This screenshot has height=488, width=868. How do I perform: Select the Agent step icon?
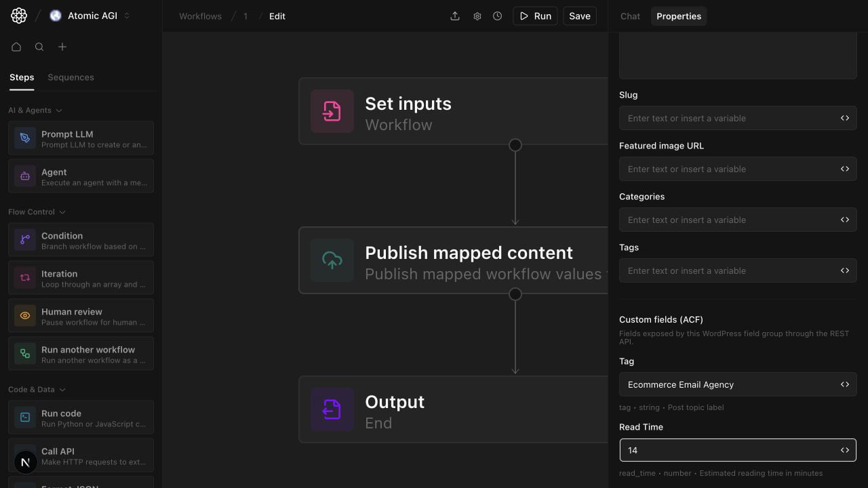25,176
